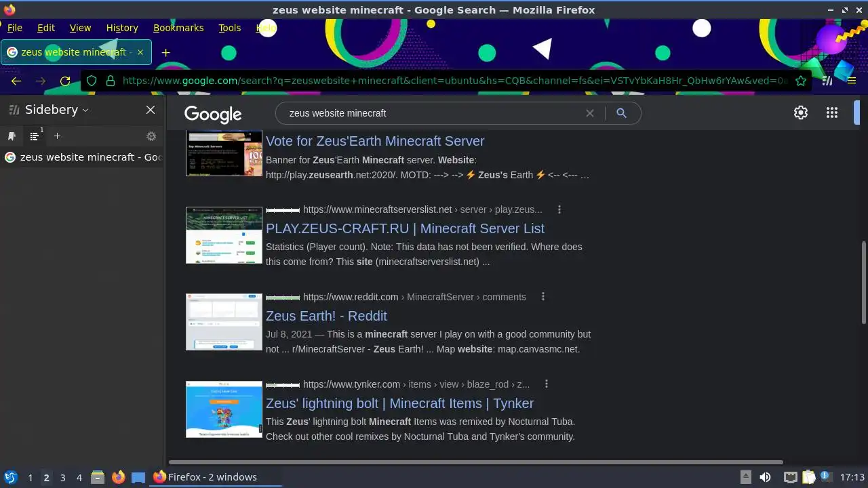Open the Edit menu
The height and width of the screenshot is (488, 868).
46,28
